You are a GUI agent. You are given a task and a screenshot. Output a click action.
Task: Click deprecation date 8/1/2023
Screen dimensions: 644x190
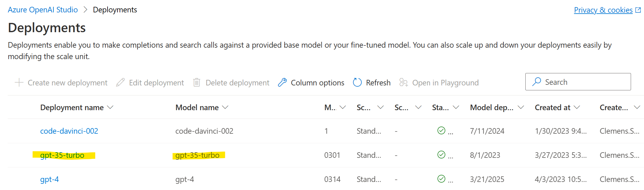[x=485, y=155]
